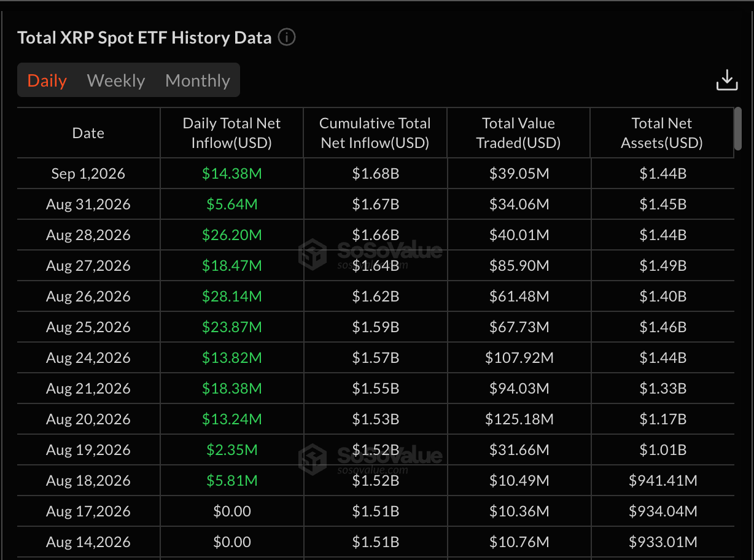This screenshot has height=560, width=754.
Task: Download the history data via download icon
Action: (x=727, y=80)
